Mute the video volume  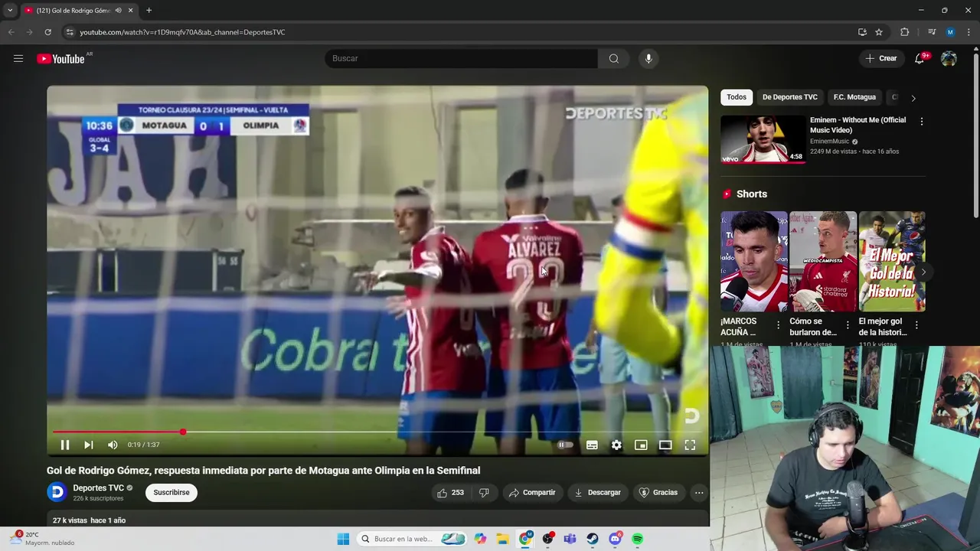click(113, 445)
